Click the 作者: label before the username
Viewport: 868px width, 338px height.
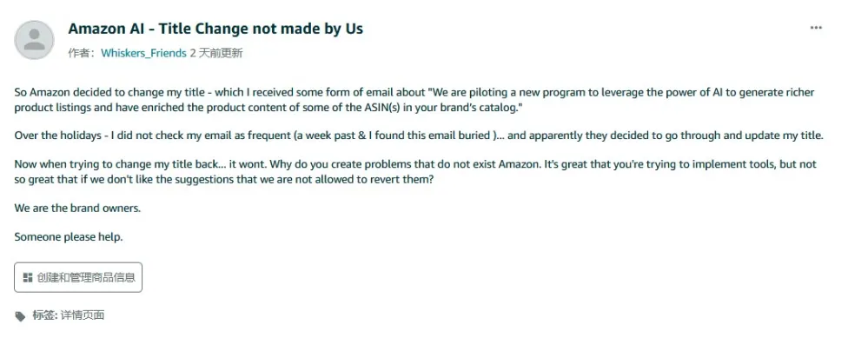point(82,53)
